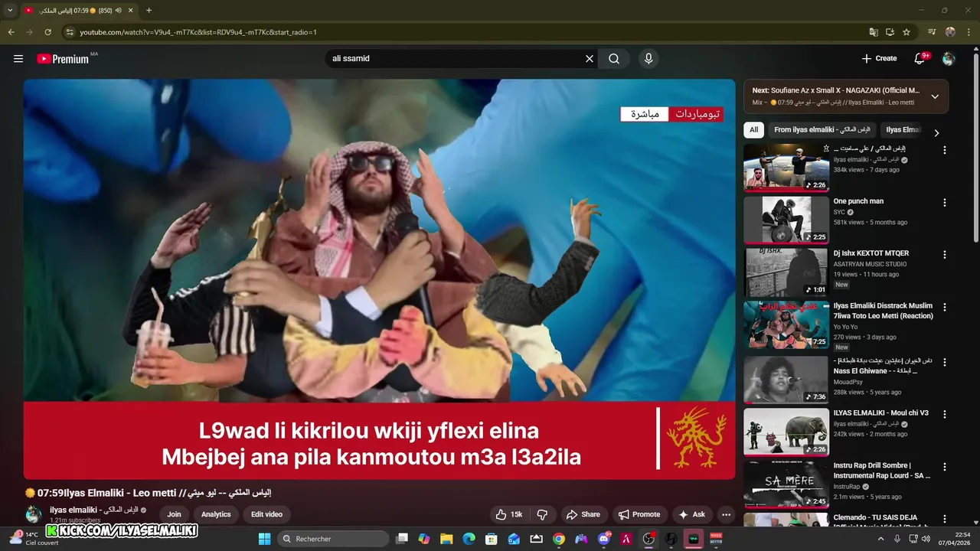Viewport: 980px width, 551px height.
Task: Clear the search text with X icon
Action: [x=590, y=58]
